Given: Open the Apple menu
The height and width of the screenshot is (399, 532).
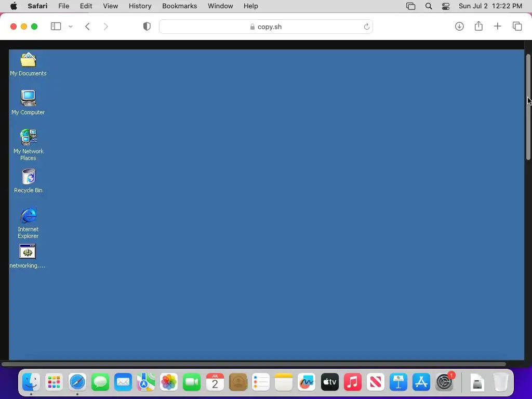Looking at the screenshot, I should pyautogui.click(x=14, y=6).
